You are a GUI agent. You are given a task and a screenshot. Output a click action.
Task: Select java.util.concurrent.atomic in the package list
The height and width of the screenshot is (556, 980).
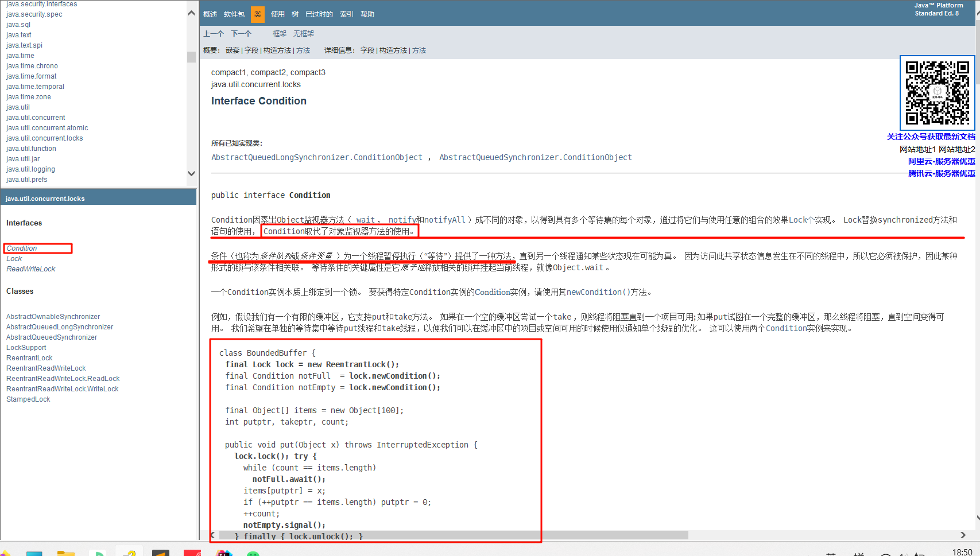(47, 128)
